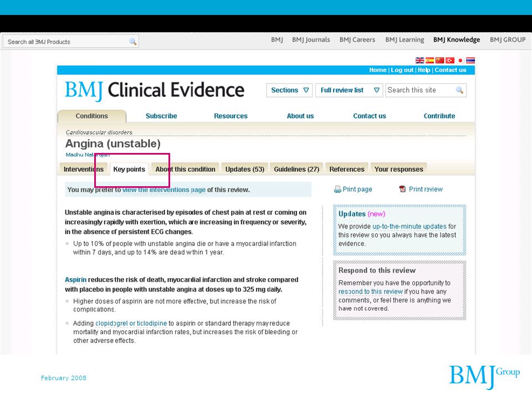Click the Updates (new) box heading

[362, 214]
